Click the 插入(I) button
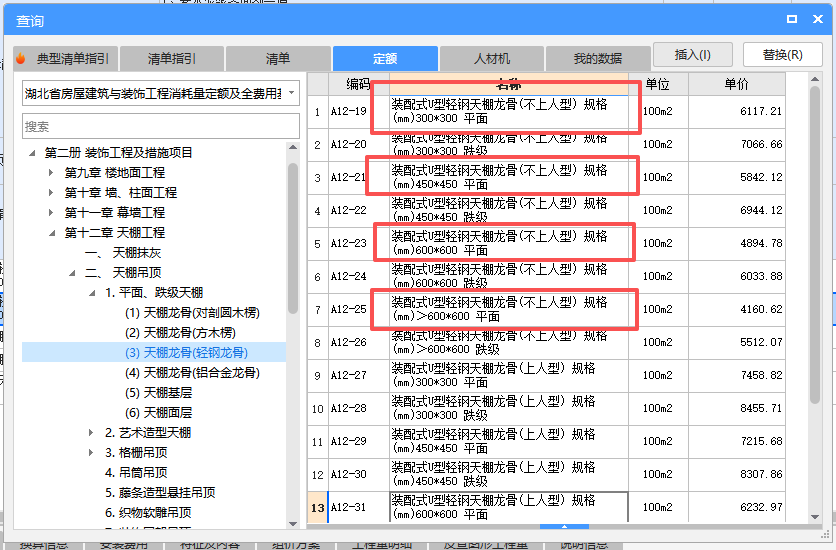The image size is (836, 550). coord(693,55)
